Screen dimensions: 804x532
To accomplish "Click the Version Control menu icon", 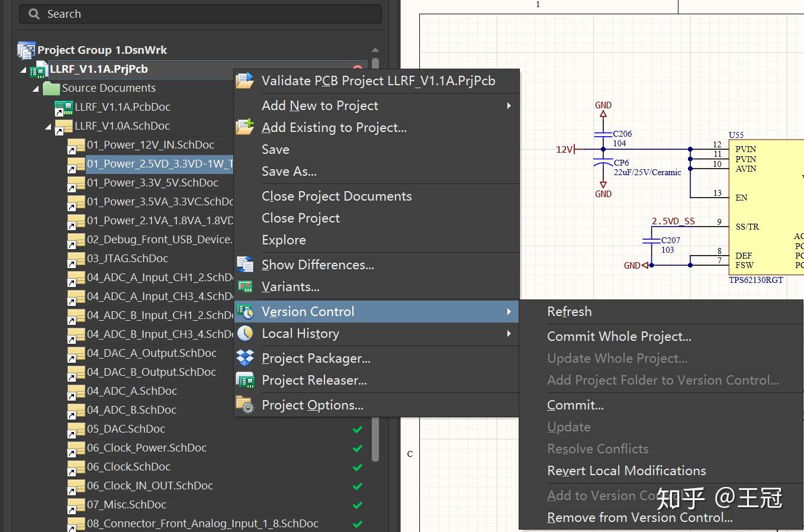I will [x=245, y=311].
